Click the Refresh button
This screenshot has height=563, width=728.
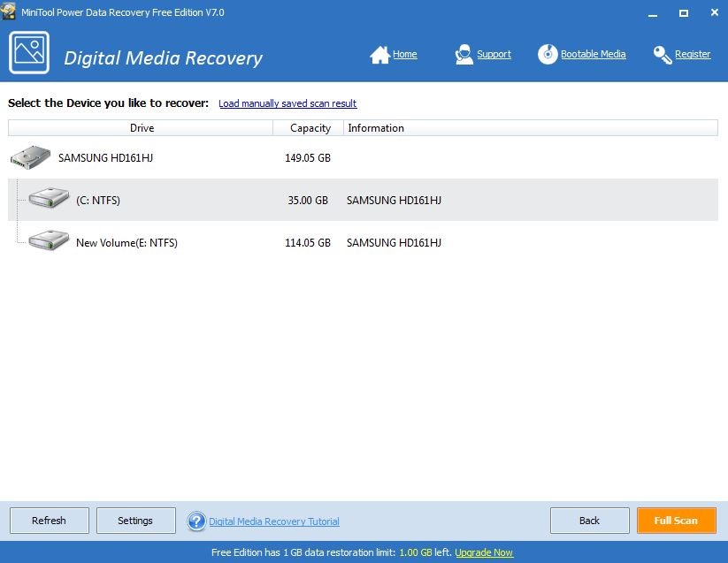[x=50, y=521]
